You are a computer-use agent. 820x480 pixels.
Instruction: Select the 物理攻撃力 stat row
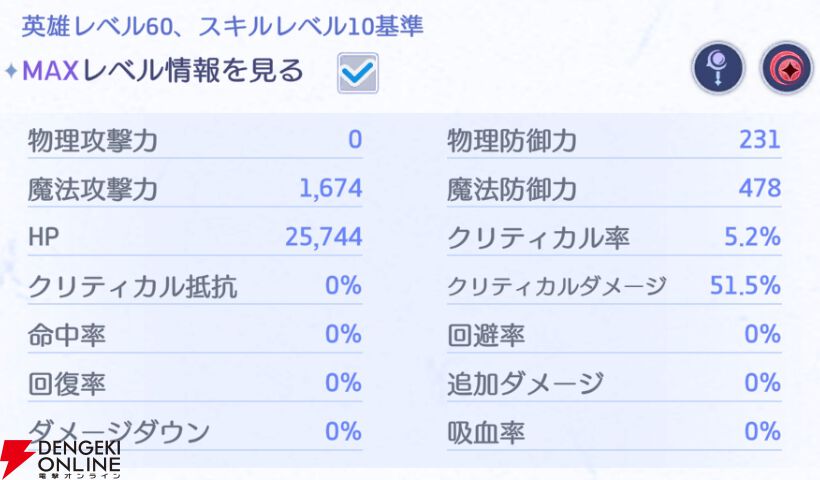pos(195,140)
